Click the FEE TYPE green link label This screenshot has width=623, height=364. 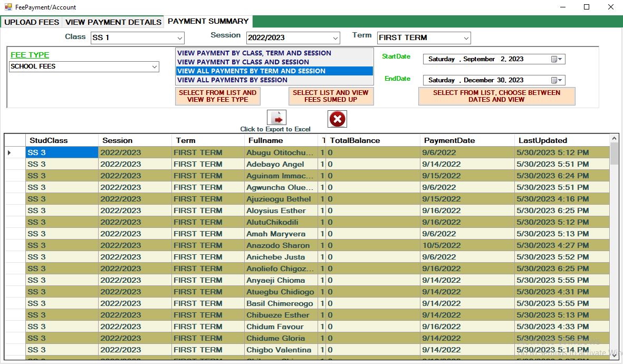pyautogui.click(x=30, y=55)
